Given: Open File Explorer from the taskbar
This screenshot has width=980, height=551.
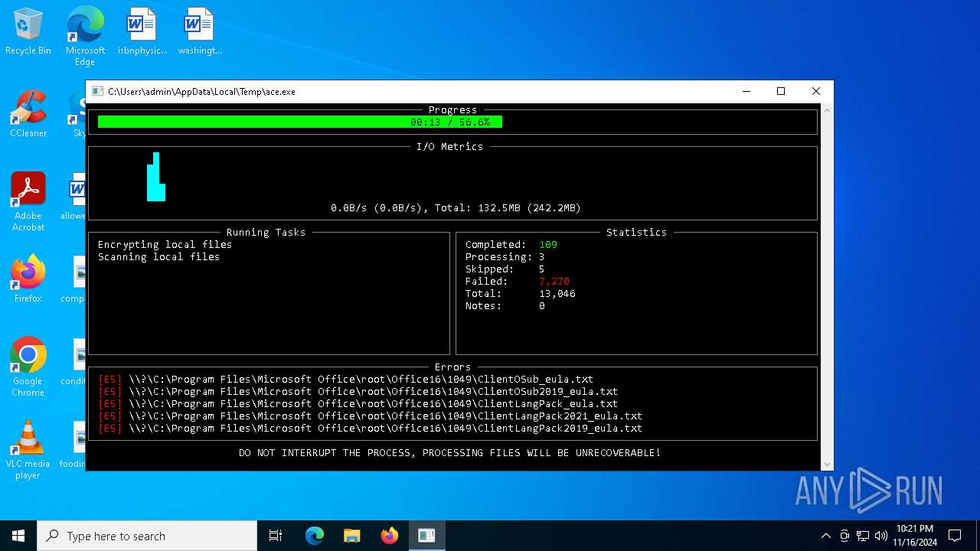Looking at the screenshot, I should tap(352, 536).
